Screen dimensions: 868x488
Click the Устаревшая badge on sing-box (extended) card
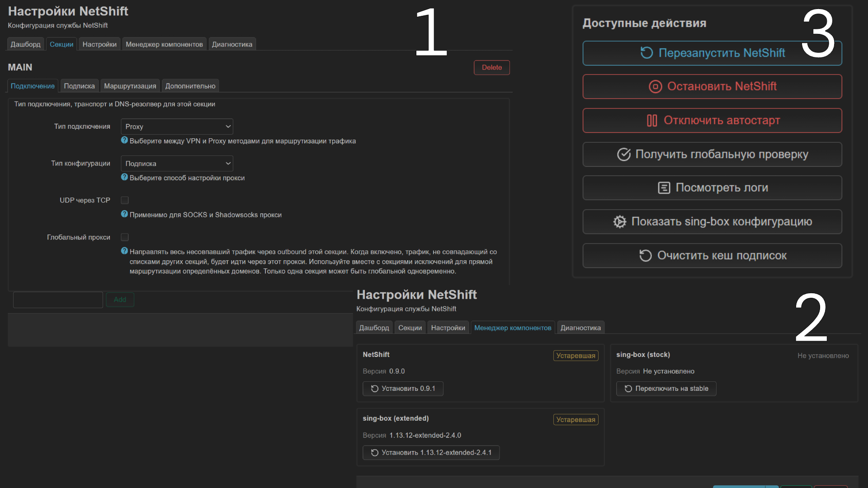coord(576,420)
